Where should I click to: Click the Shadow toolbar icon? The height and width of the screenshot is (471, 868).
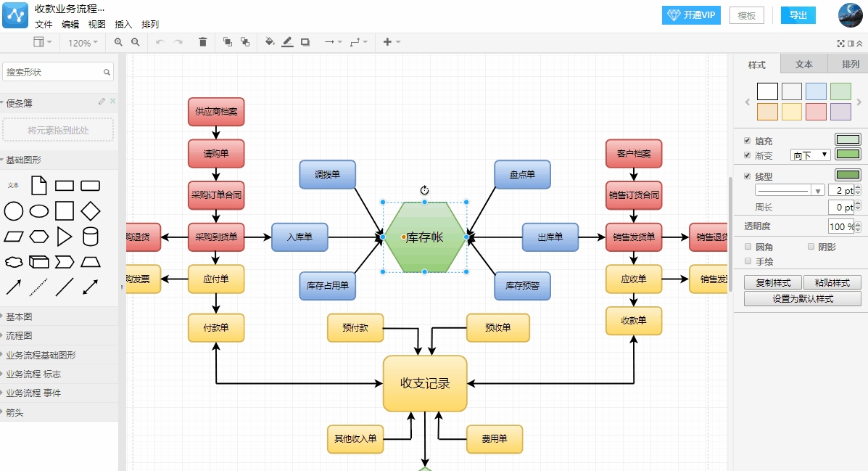(305, 42)
